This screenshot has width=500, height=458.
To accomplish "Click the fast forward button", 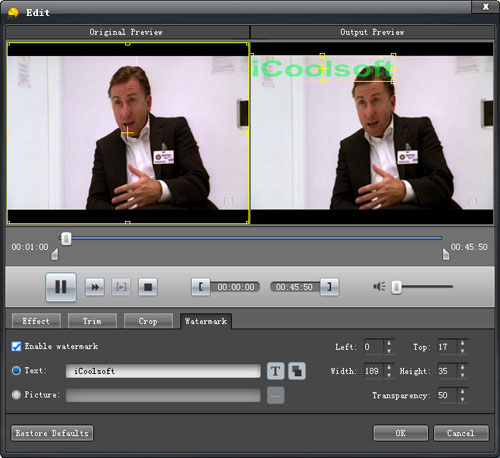I will click(x=95, y=287).
